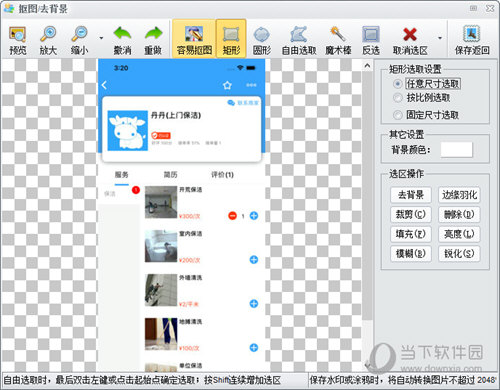Click the 保洁 category in left sidebar
500x390 pixels.
(x=110, y=194)
